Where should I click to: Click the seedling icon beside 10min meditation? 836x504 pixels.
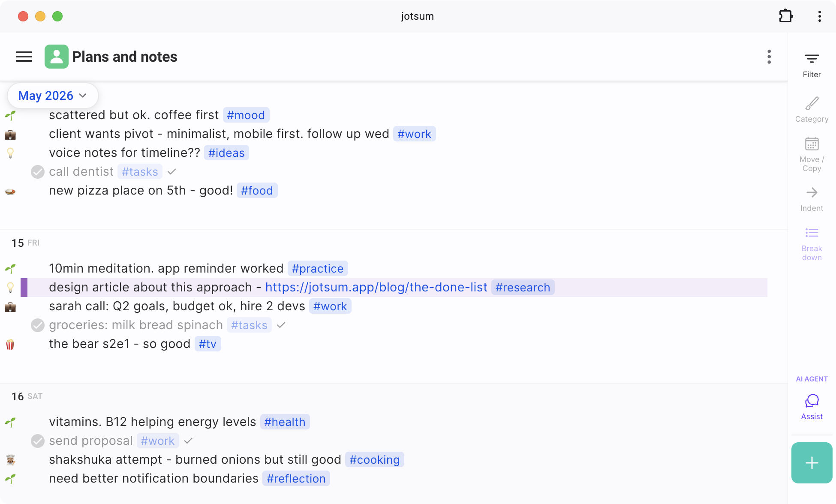(x=10, y=269)
